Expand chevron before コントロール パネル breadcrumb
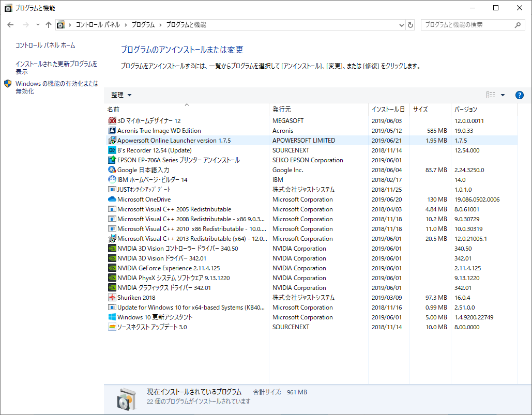 tap(70, 25)
